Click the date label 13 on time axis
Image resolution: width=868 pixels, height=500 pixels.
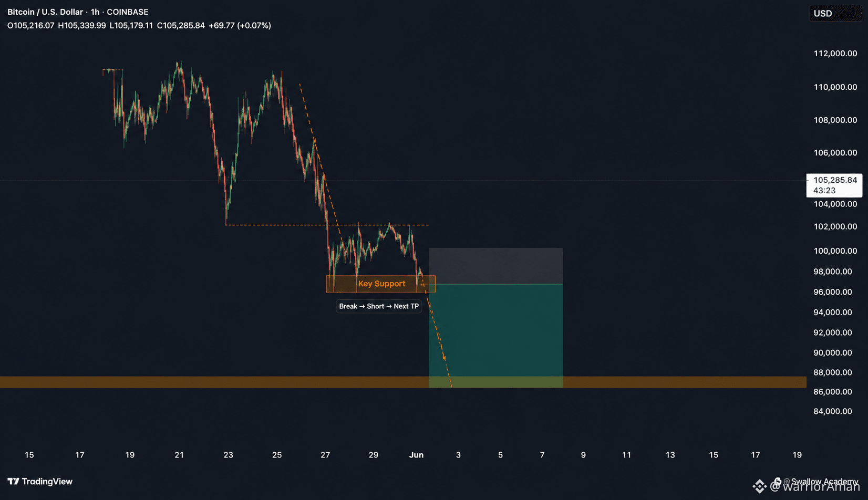tap(670, 455)
